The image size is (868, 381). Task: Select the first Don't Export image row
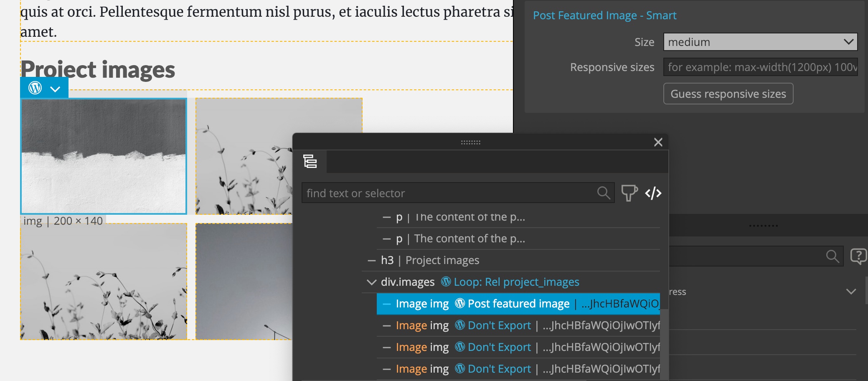518,325
